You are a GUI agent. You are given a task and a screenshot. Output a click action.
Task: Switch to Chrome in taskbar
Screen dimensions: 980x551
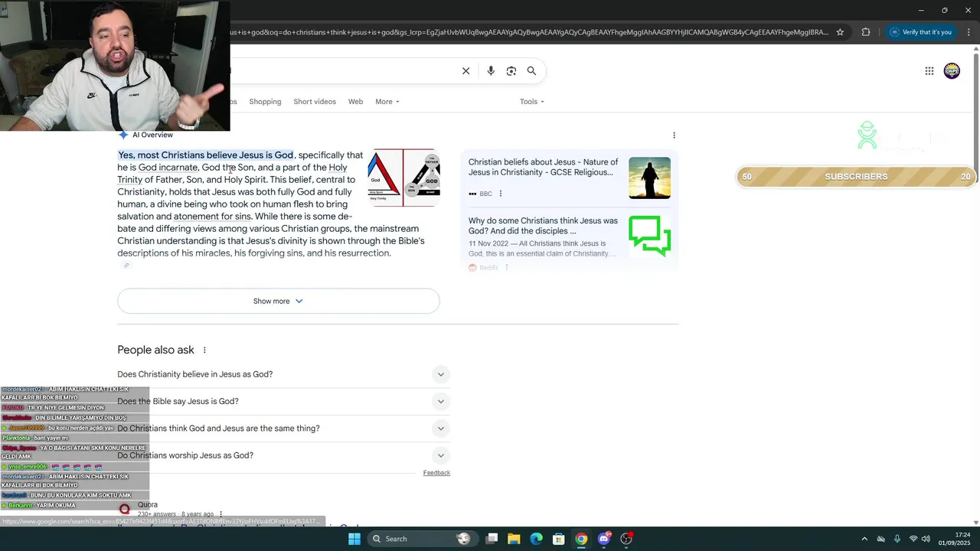pos(581,539)
